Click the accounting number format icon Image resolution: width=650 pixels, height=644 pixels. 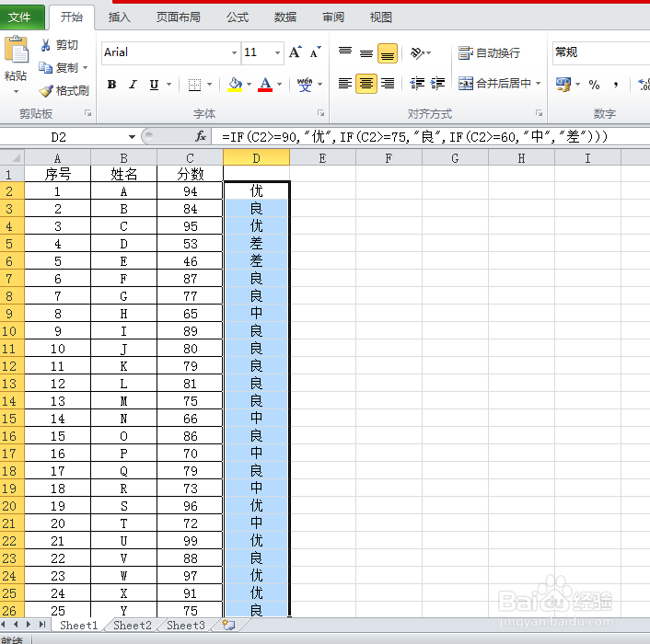click(x=563, y=84)
